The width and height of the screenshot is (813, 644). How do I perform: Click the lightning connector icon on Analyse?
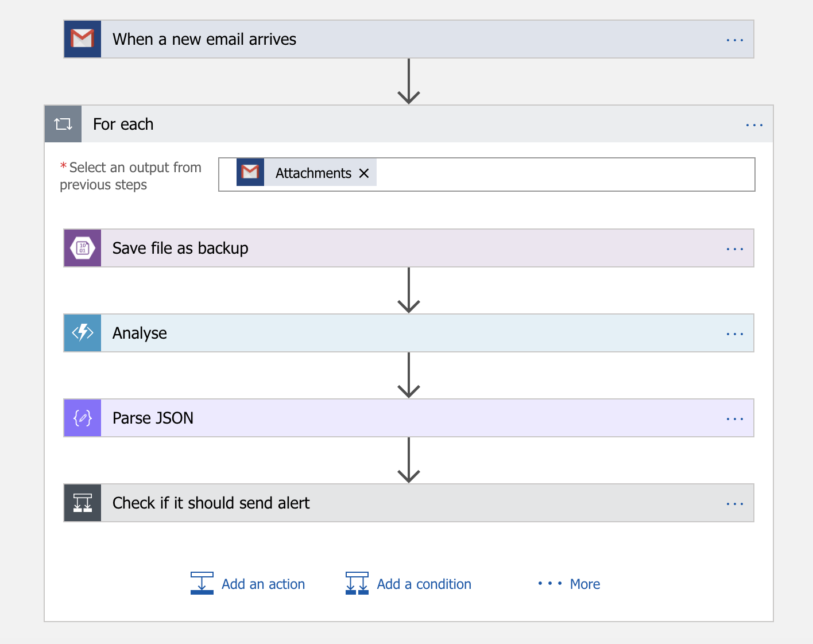82,333
